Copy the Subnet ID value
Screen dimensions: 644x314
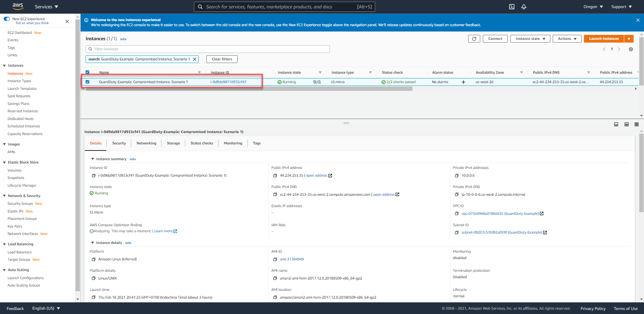[x=457, y=233]
